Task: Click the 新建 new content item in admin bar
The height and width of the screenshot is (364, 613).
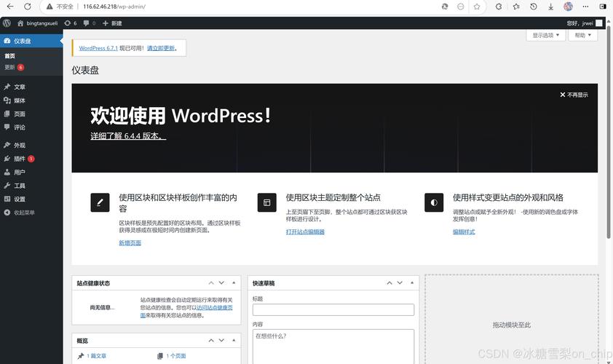Action: (x=112, y=23)
